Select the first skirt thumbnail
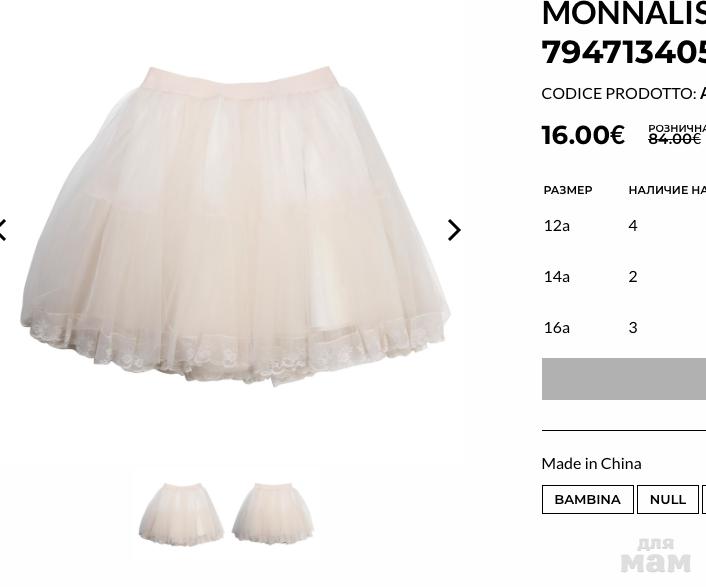Viewport: 706px width, 587px height. click(181, 513)
